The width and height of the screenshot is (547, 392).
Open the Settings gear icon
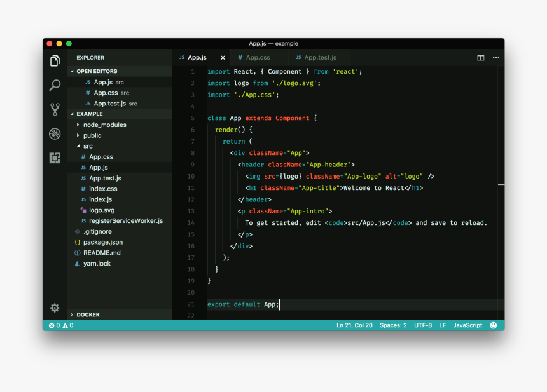tap(55, 308)
